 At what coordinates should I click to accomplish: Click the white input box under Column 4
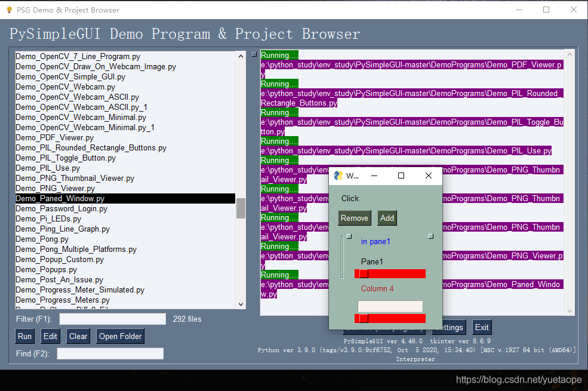coord(390,306)
